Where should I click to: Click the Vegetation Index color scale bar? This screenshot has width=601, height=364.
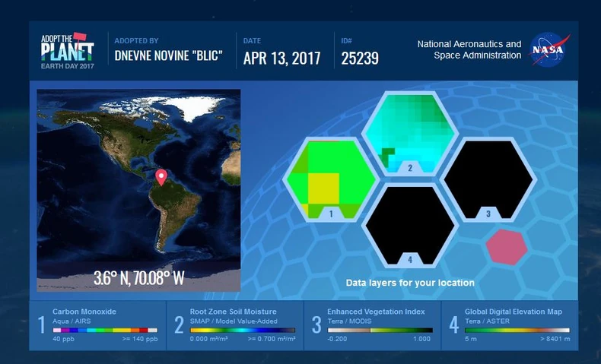click(x=380, y=330)
